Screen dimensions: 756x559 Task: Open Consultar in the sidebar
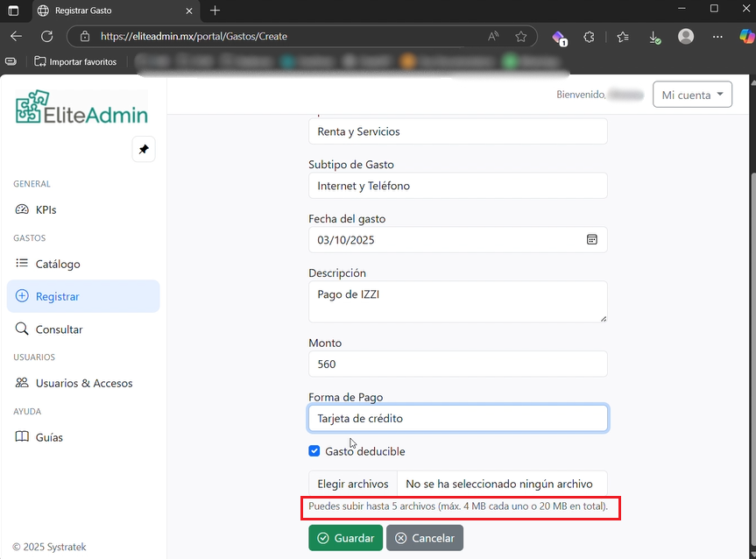pyautogui.click(x=59, y=329)
